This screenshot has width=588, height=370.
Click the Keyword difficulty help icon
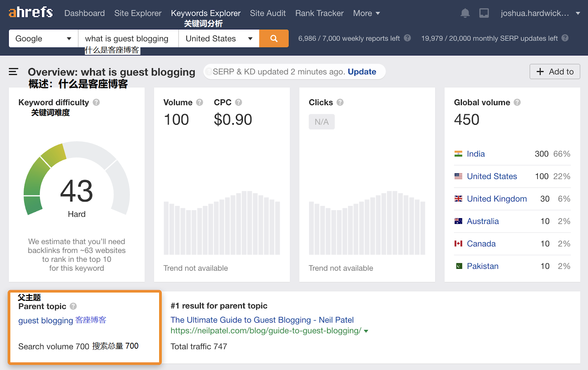[96, 102]
